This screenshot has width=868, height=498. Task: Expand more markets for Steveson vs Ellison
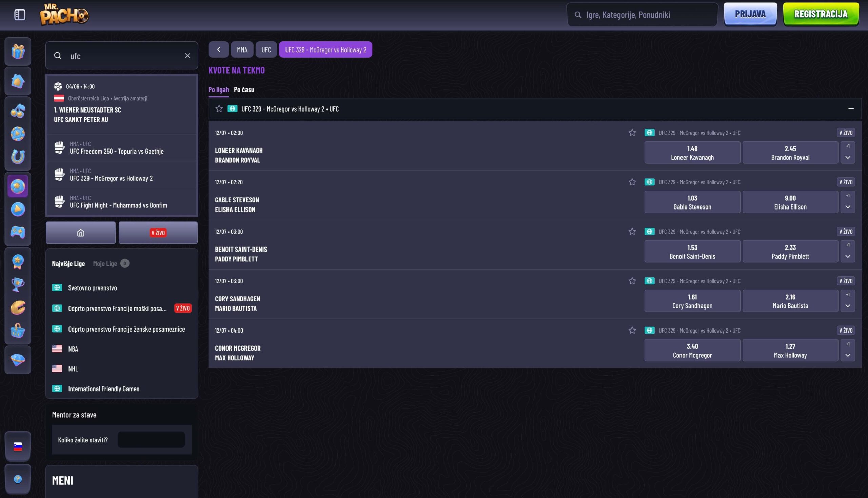[x=848, y=202]
